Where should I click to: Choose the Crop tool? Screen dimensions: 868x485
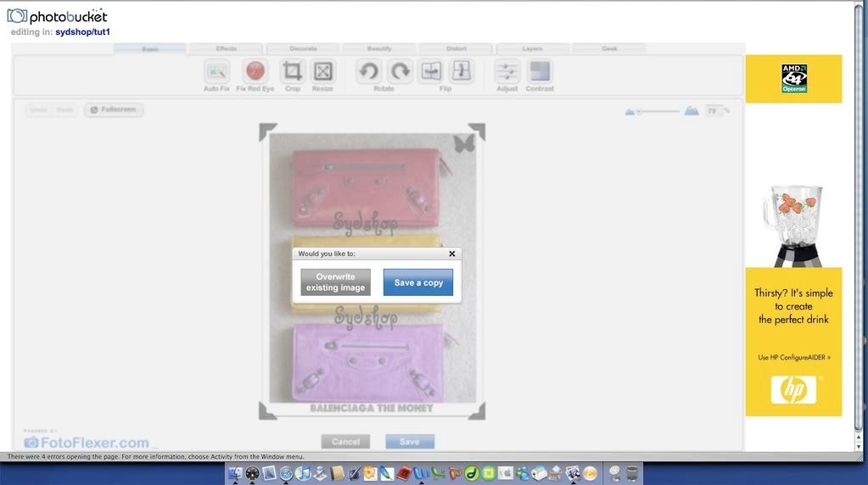tap(292, 71)
